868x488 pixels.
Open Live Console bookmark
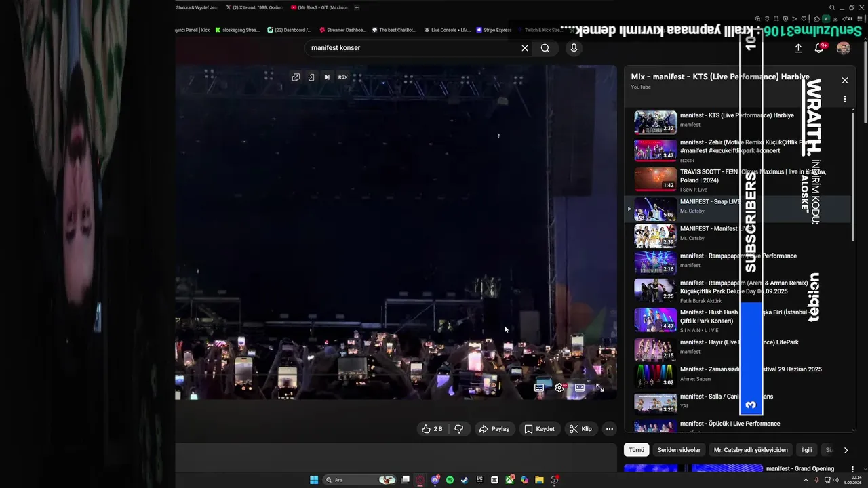(x=448, y=30)
